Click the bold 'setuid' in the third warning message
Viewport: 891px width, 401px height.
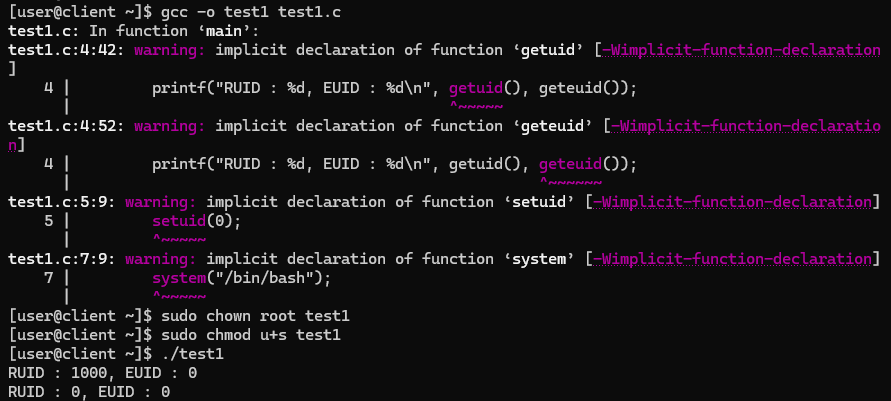[x=539, y=202]
